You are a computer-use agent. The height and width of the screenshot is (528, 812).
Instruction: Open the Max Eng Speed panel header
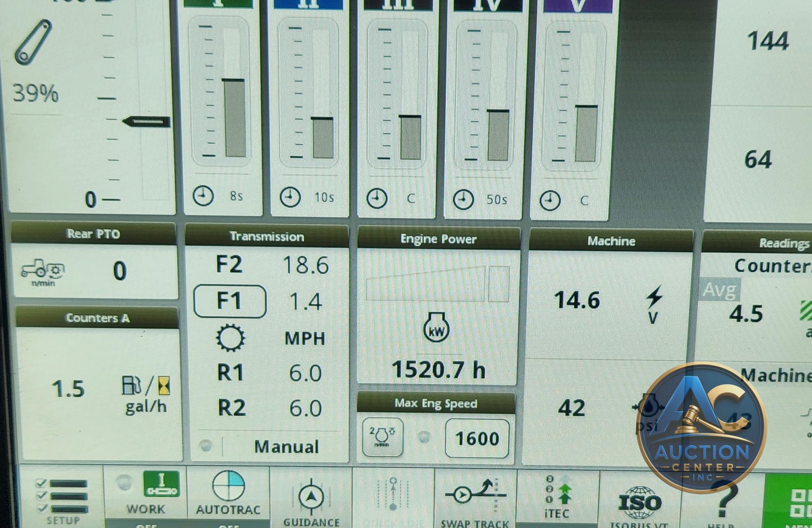(x=436, y=403)
